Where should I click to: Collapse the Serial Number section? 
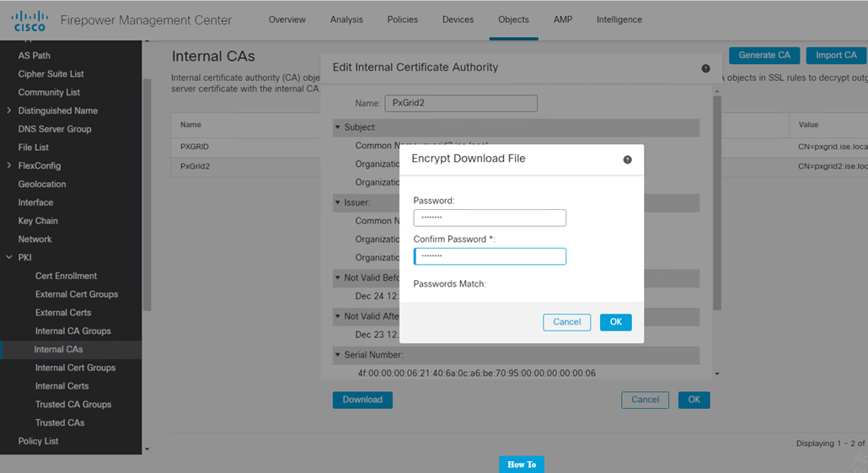point(338,355)
